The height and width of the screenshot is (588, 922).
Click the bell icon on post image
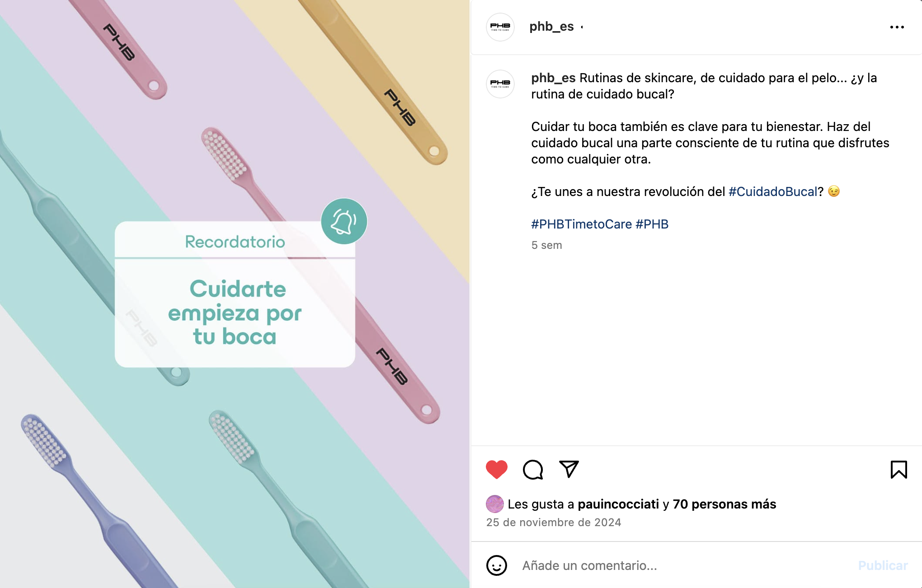[344, 221]
